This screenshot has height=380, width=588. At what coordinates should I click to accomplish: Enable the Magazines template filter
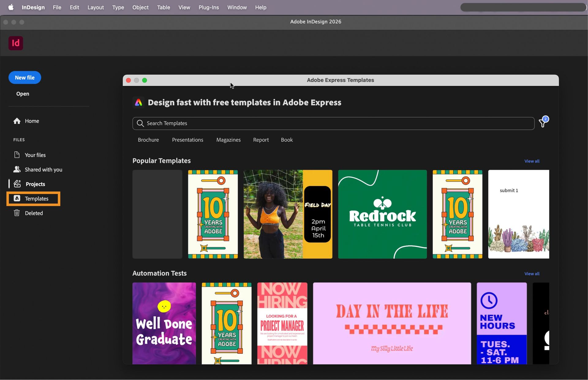pyautogui.click(x=228, y=140)
